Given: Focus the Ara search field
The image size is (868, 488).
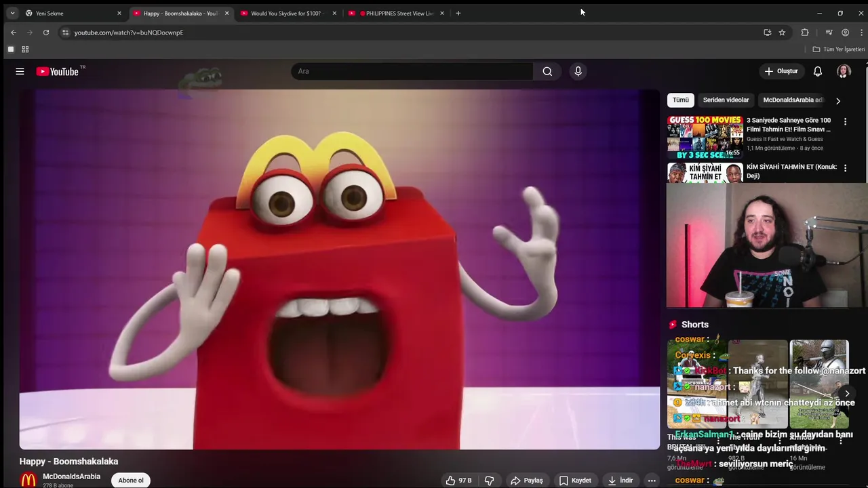Looking at the screenshot, I should coord(412,71).
